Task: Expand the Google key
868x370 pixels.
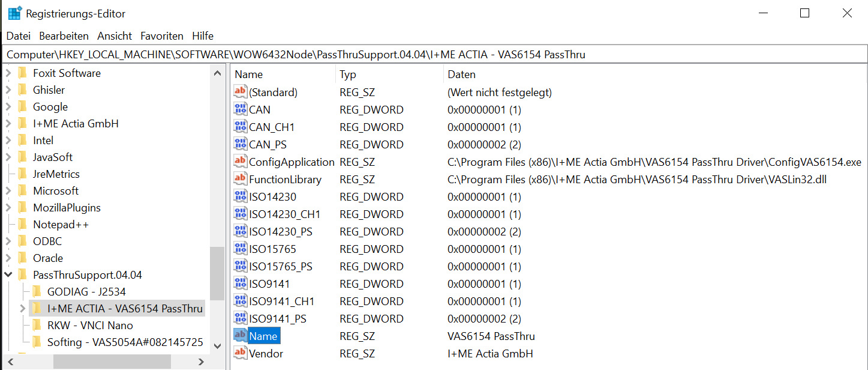Action: coord(8,106)
